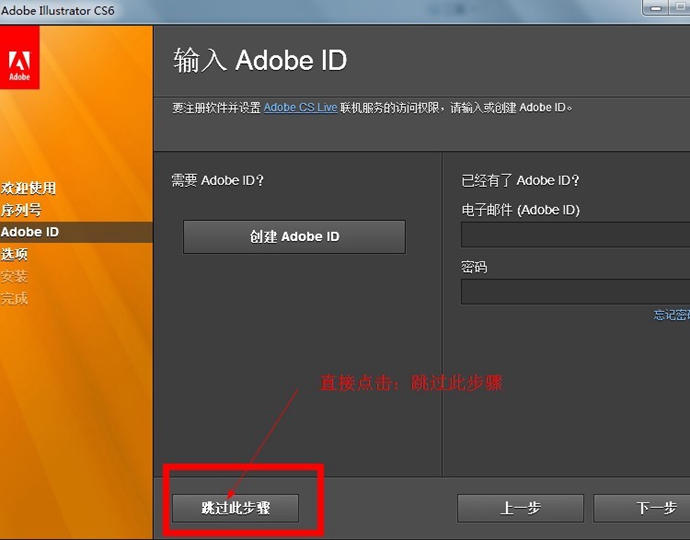Go back with the 上一步 button
The width and height of the screenshot is (690, 540).
521,508
